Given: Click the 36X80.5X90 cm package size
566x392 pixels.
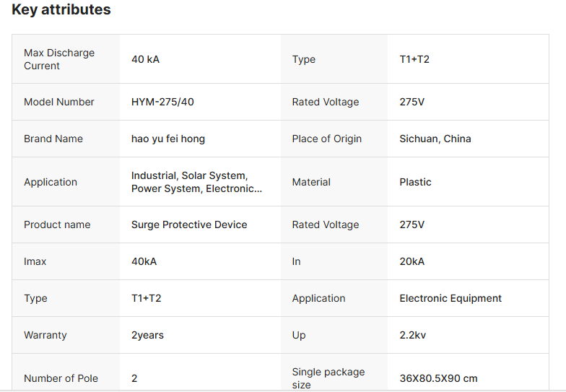Looking at the screenshot, I should 438,378.
